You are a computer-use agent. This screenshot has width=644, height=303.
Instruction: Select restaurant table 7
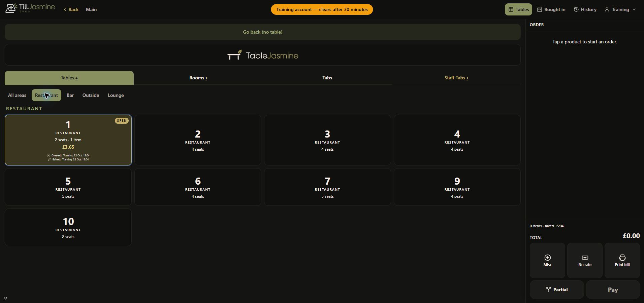(x=327, y=187)
